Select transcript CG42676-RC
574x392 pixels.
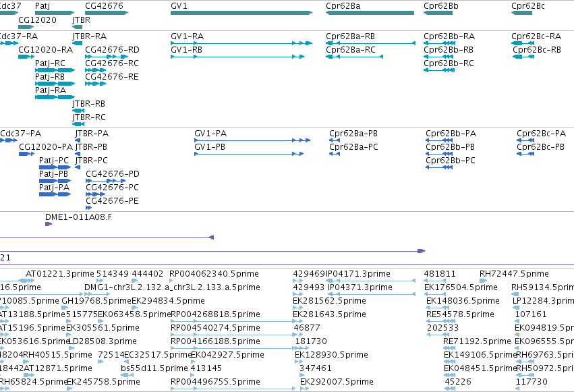96,70
